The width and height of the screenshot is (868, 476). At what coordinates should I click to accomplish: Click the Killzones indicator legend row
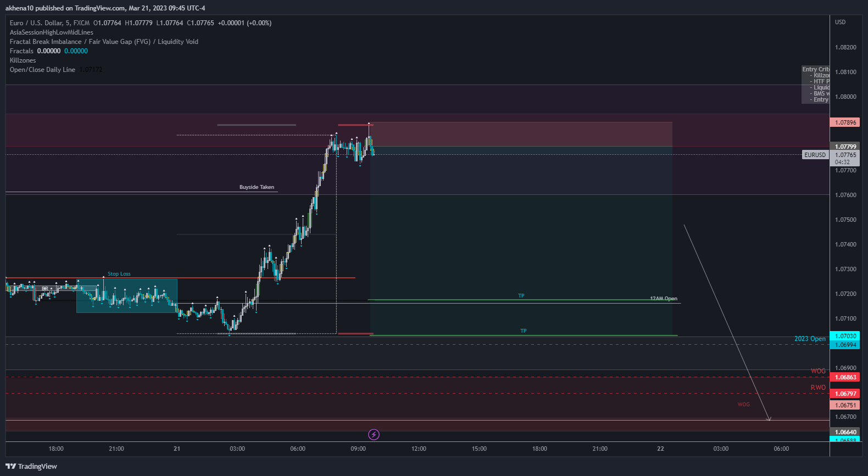23,60
